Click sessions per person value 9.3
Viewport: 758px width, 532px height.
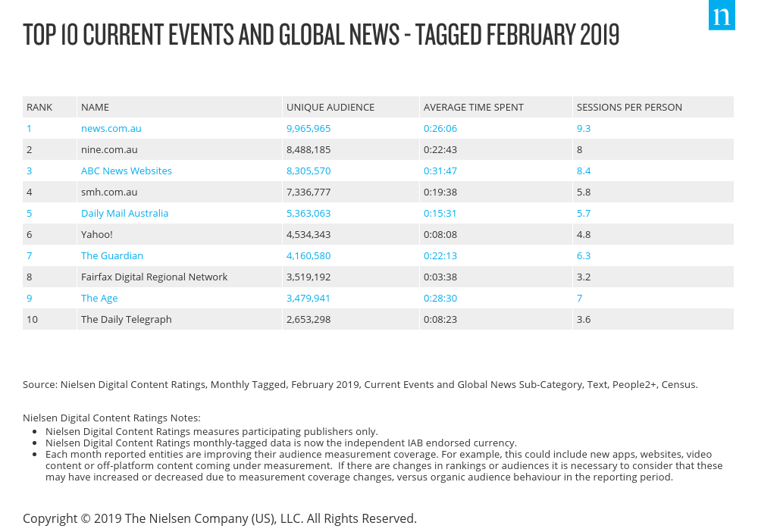tap(584, 129)
